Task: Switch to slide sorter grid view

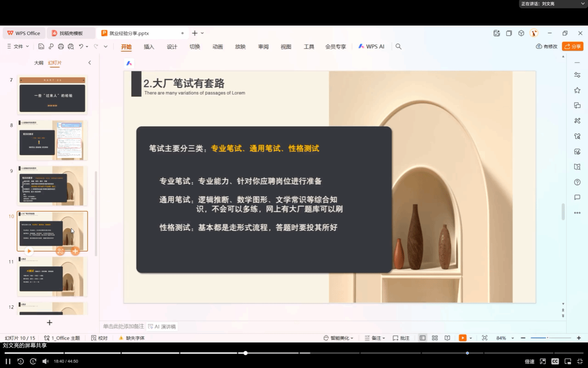Action: 435,338
